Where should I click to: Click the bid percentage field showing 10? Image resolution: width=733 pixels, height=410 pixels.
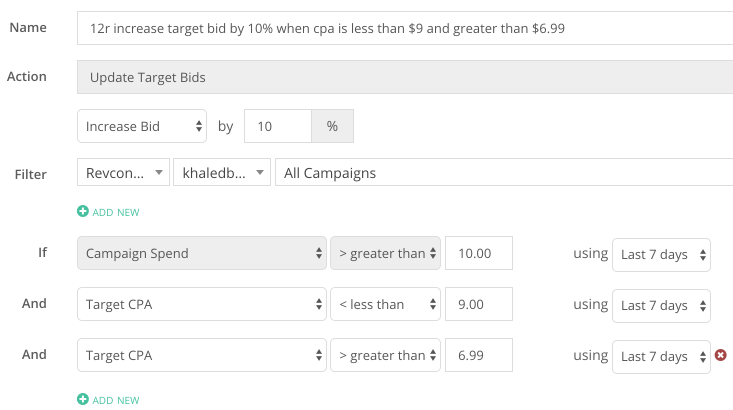(x=278, y=126)
